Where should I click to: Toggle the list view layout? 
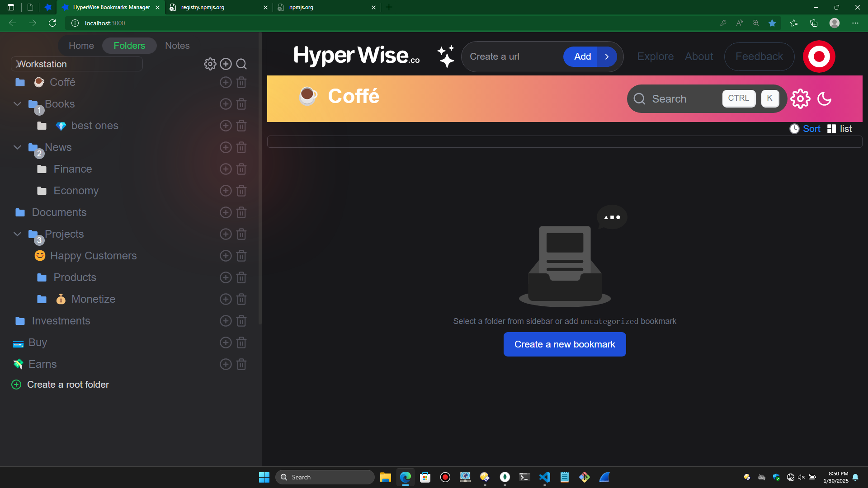pos(840,129)
